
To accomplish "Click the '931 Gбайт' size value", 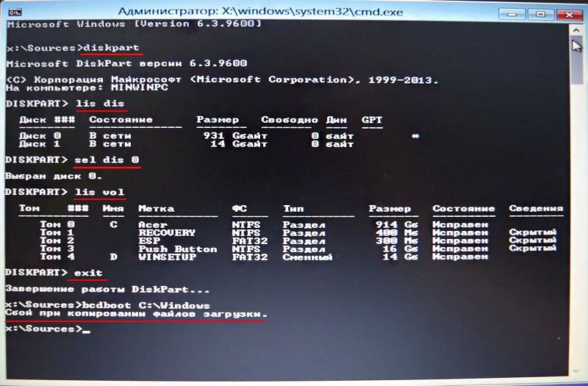I will tap(235, 136).
